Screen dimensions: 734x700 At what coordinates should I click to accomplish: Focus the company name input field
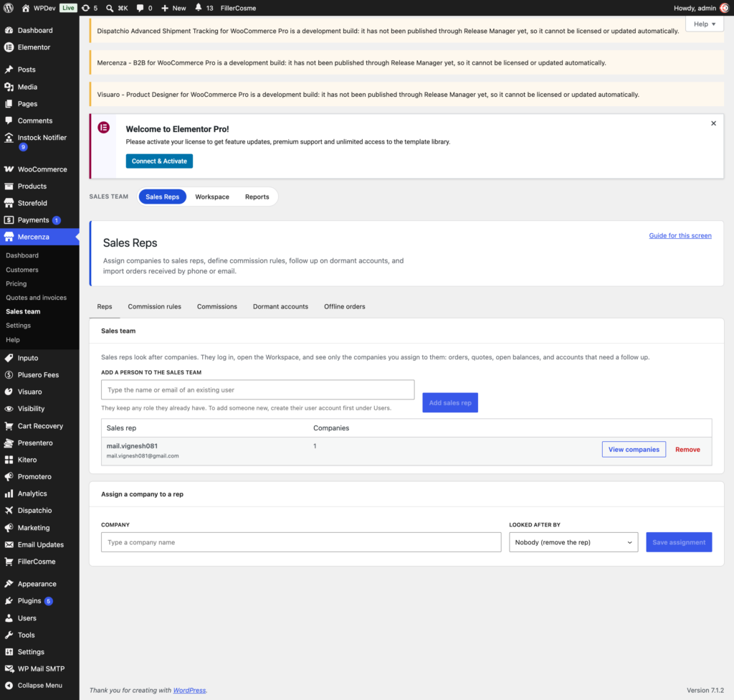[301, 542]
